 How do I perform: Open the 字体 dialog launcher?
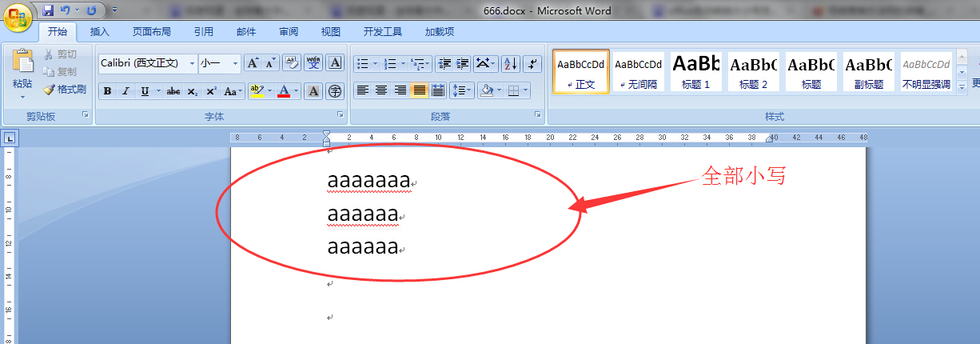(x=340, y=116)
